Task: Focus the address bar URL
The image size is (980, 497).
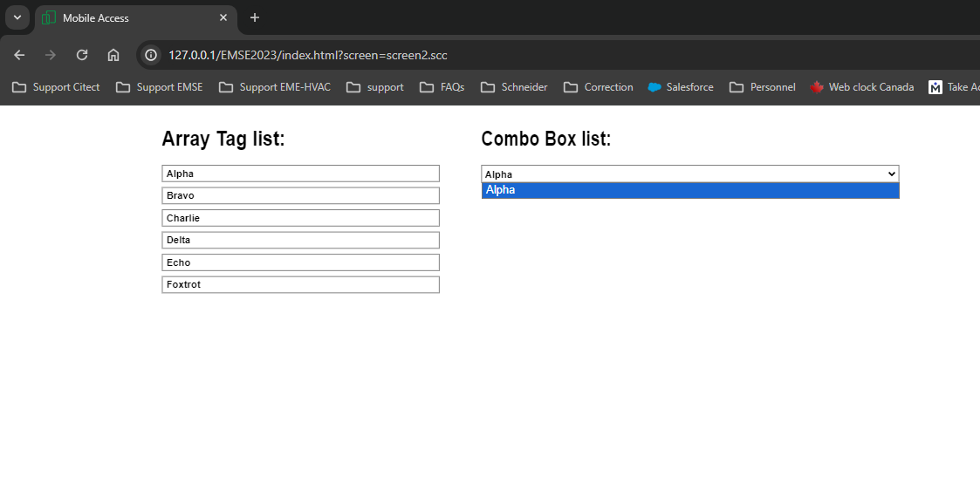Action: coord(307,55)
